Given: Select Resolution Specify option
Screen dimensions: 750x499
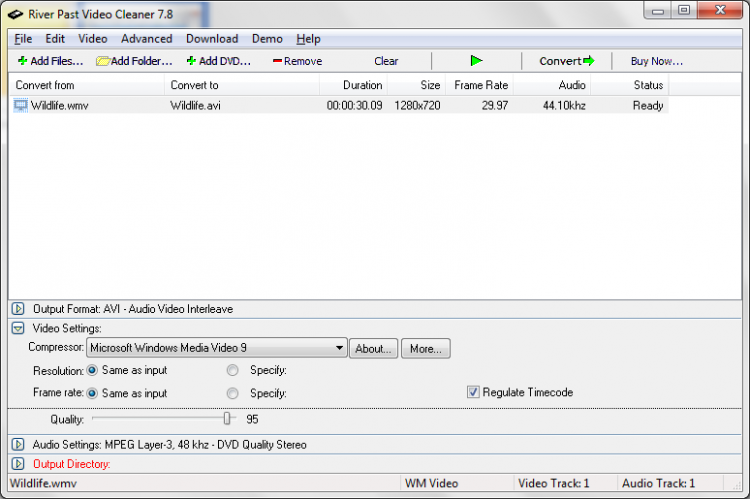Looking at the screenshot, I should 232,370.
